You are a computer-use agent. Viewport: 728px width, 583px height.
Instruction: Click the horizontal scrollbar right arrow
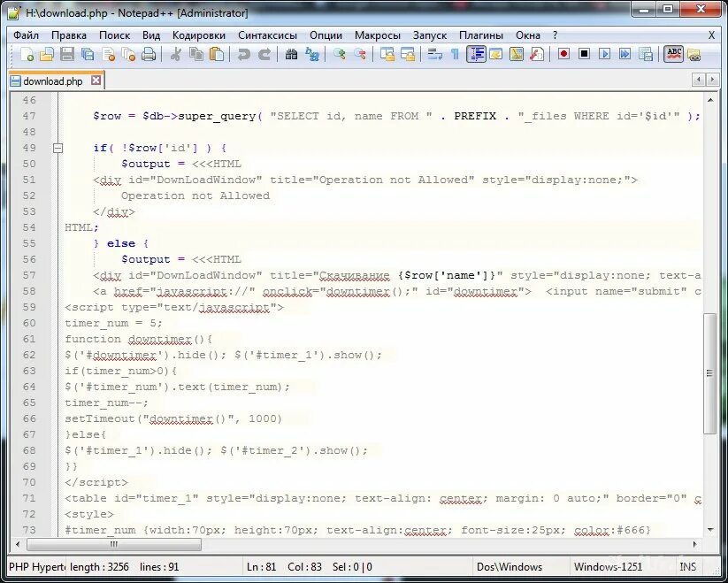(x=695, y=544)
